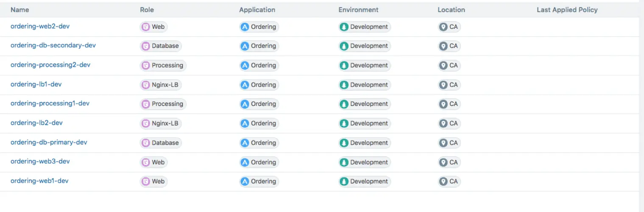
Task: Open the ordering-web1-dev workload
Action: pyautogui.click(x=39, y=181)
